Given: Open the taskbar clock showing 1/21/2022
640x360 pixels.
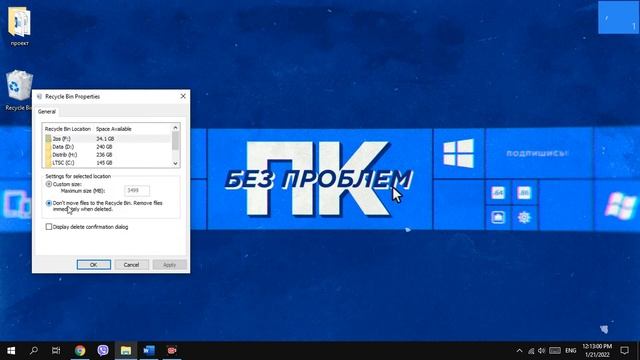Looking at the screenshot, I should pyautogui.click(x=597, y=351).
